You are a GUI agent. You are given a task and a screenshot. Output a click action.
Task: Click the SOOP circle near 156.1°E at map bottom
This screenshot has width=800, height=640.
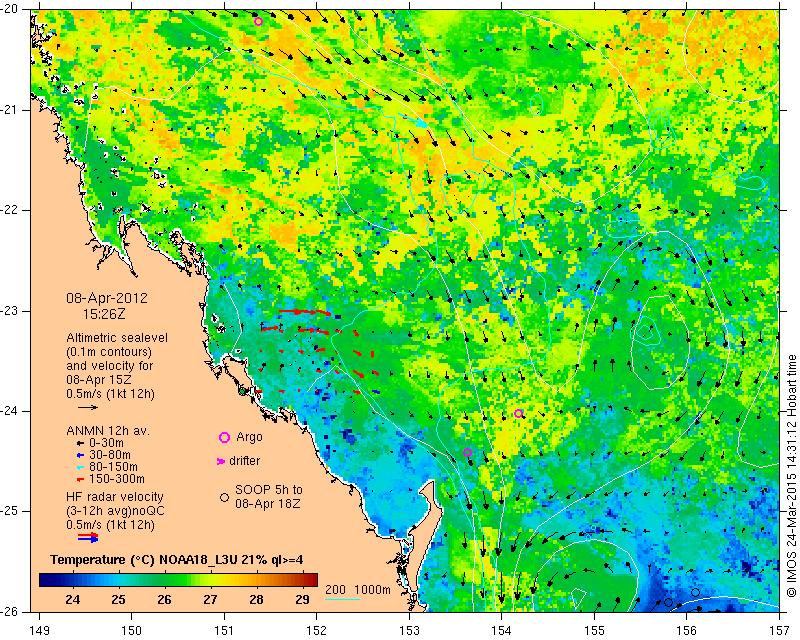click(695, 593)
